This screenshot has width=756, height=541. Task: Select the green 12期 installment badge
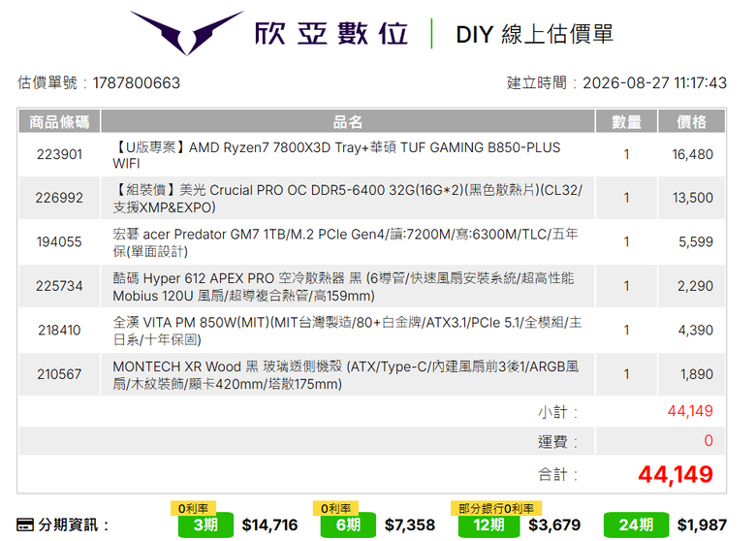tap(488, 525)
